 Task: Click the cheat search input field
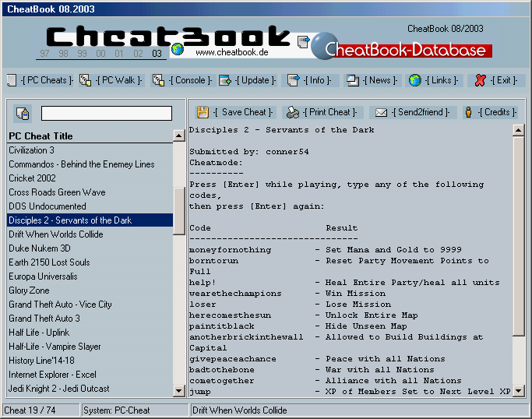[x=106, y=114]
